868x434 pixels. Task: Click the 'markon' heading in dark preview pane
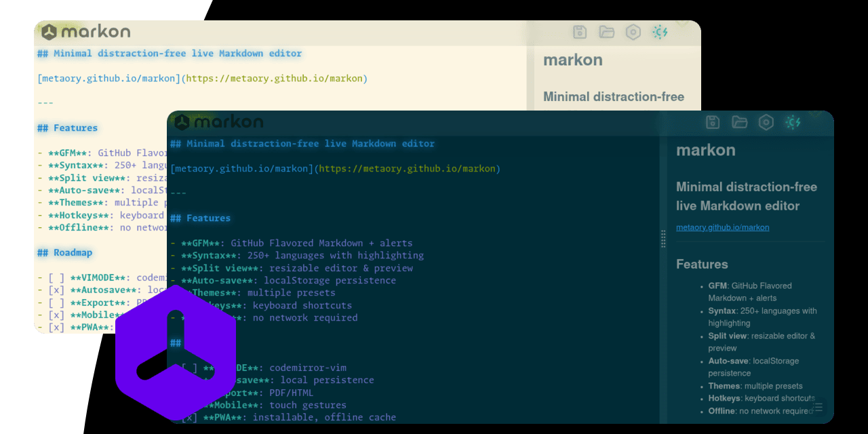[706, 150]
